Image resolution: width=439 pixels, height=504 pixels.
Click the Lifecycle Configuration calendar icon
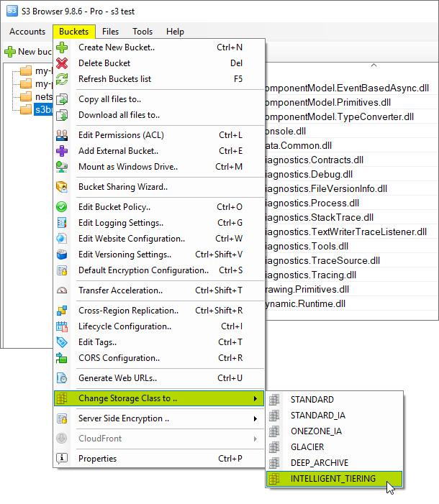coord(62,326)
